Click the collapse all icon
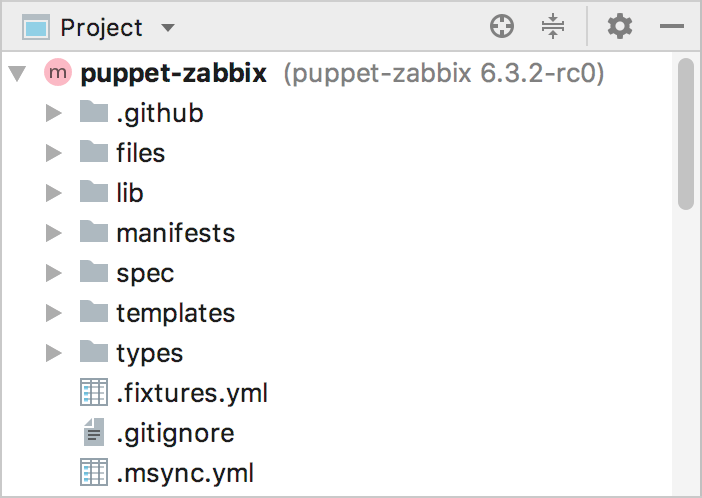 pyautogui.click(x=553, y=27)
